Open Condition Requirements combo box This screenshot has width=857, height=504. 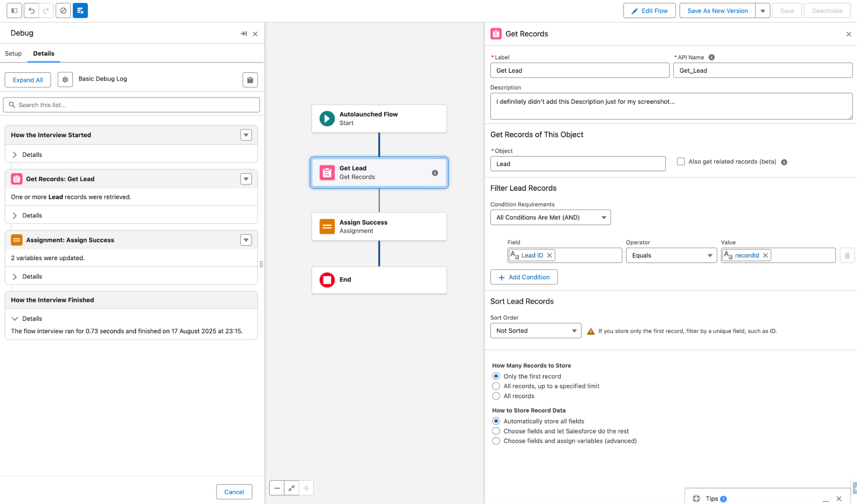(550, 218)
